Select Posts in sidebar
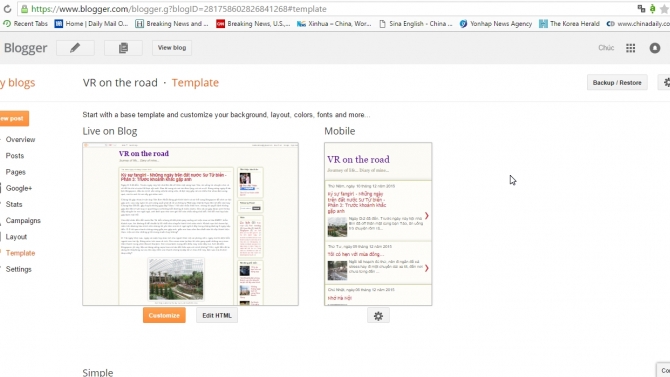Screen dimensions: 670x377 (x=15, y=156)
